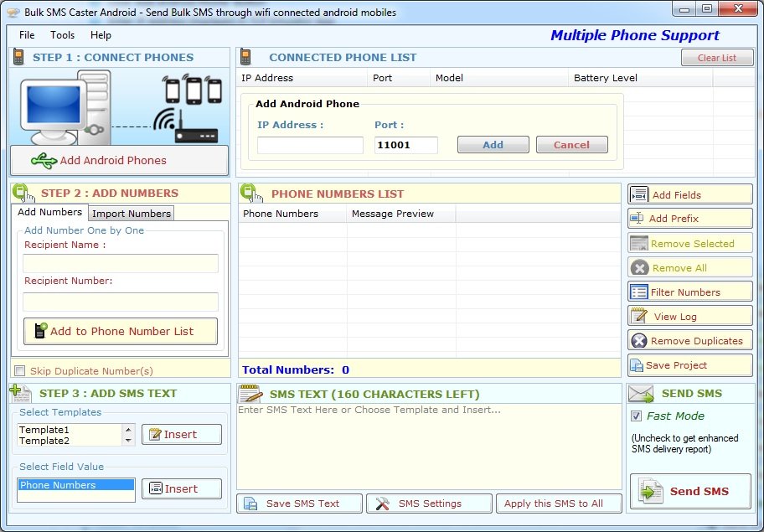764x532 pixels.
Task: Click the mobile icon on Add to Phone Number List
Action: 41,330
